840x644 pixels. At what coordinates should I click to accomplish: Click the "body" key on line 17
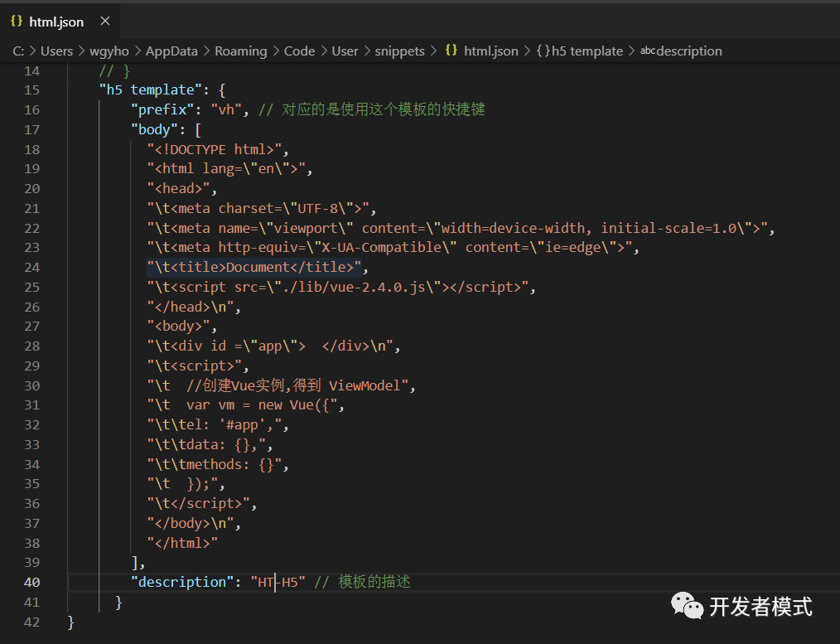click(154, 129)
